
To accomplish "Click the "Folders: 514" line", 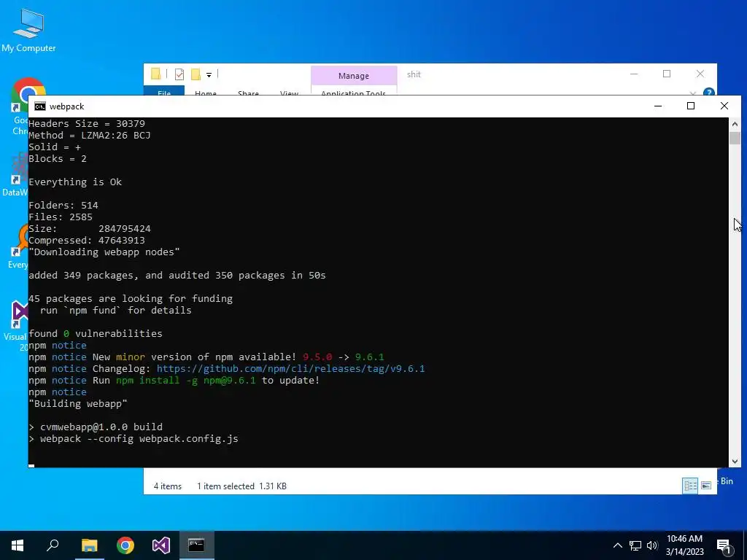I will [x=63, y=205].
